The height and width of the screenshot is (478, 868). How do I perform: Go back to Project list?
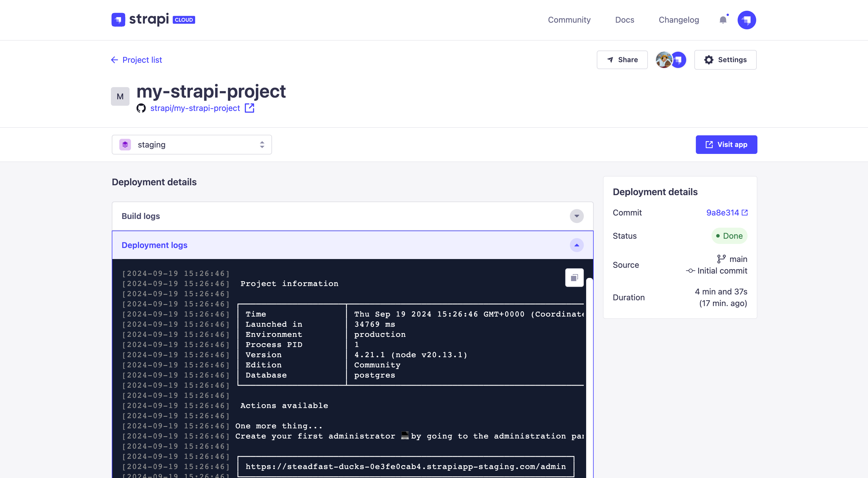pos(136,60)
